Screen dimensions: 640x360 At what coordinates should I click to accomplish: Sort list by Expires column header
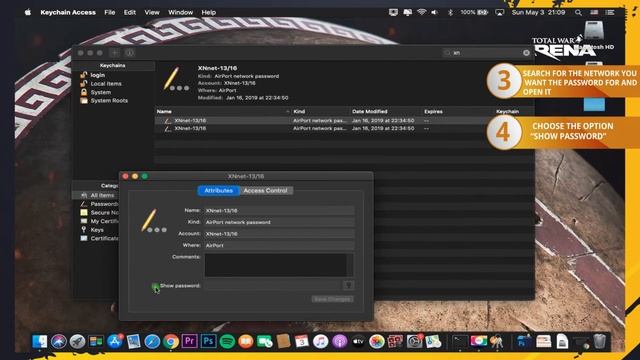point(433,111)
